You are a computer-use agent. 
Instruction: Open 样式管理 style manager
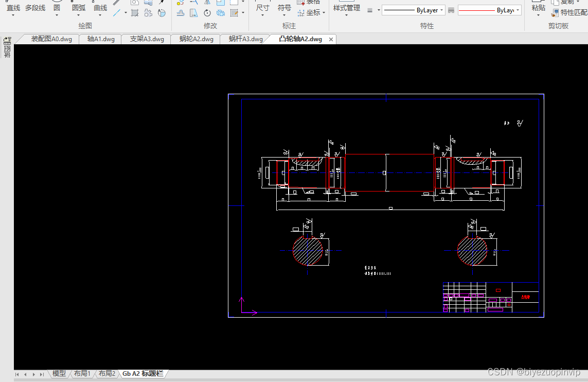click(x=347, y=8)
